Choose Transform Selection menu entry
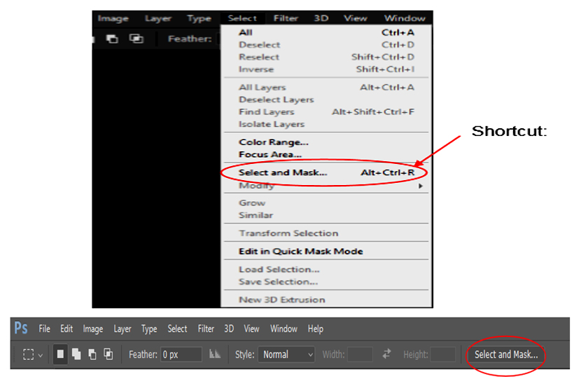 point(326,233)
